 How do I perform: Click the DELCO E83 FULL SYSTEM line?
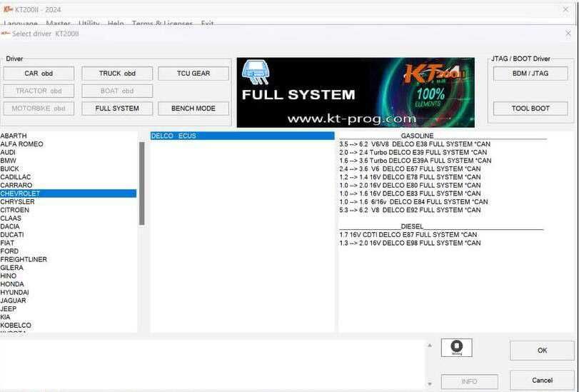410,194
